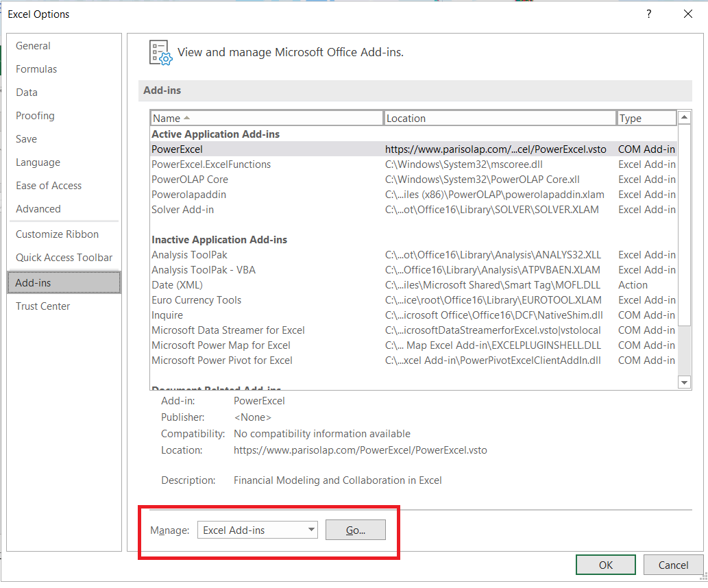Viewport: 708px width, 588px height.
Task: Click the Action type cell
Action: pyautogui.click(x=633, y=285)
